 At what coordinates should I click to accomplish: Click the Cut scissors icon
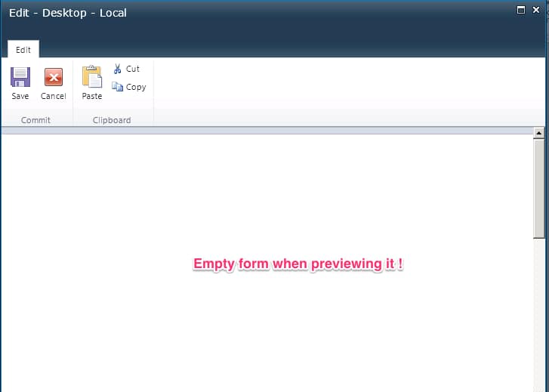[x=117, y=69]
